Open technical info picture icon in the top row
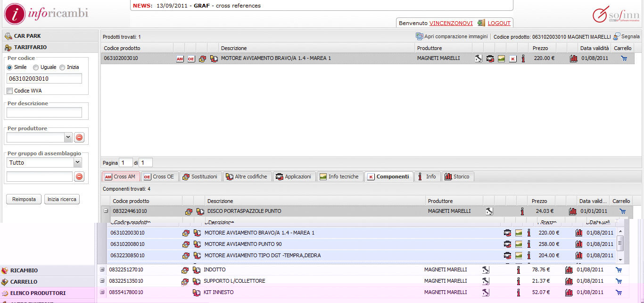 pyautogui.click(x=501, y=59)
